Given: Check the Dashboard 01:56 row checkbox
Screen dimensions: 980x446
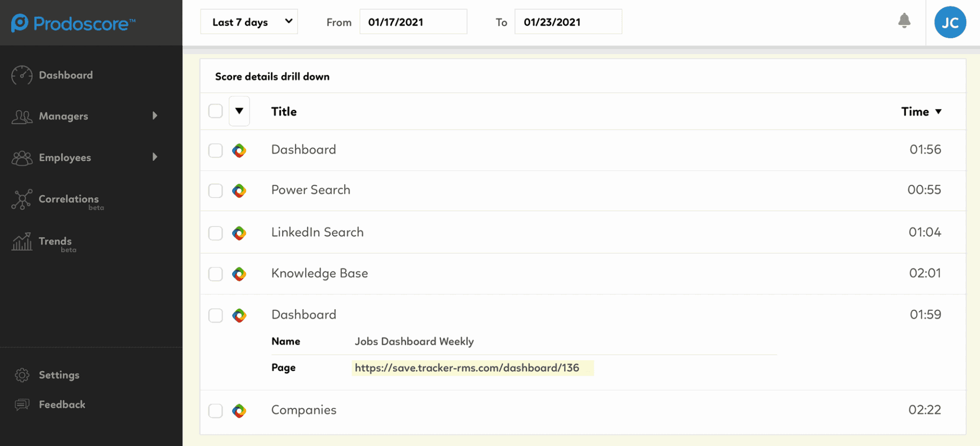Looking at the screenshot, I should pos(215,151).
